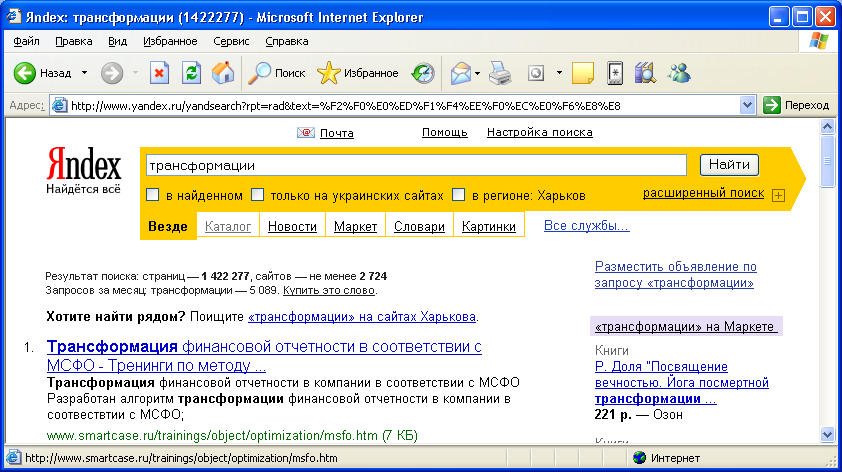This screenshot has width=842, height=472.
Task: Refresh the page with green arrows icon
Action: [x=191, y=73]
